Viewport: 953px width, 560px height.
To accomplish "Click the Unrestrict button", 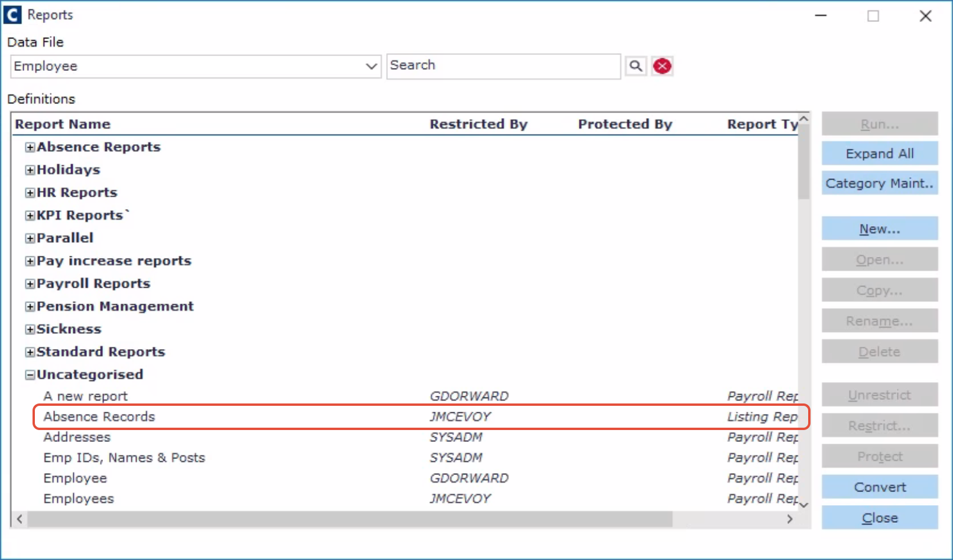I will [880, 395].
